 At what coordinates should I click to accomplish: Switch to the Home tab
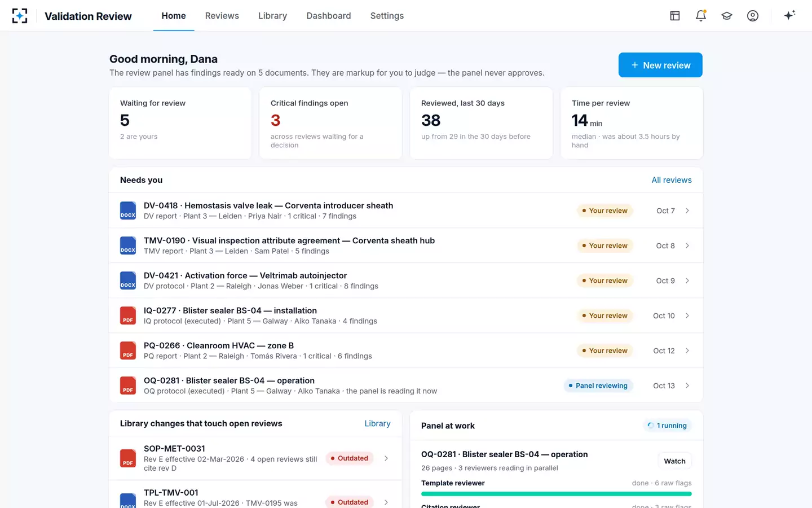point(174,16)
